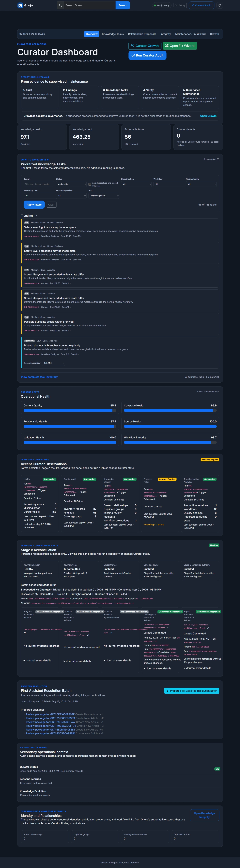Expand Journal event details under Signal Retention Verification
Viewport: 240px width, 868px height.
(x=198, y=668)
